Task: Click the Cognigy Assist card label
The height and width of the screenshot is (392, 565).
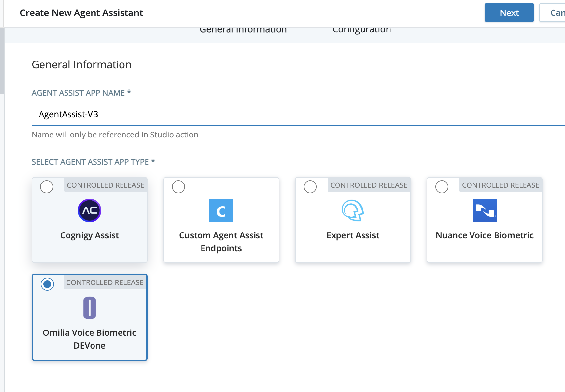Action: coord(90,235)
